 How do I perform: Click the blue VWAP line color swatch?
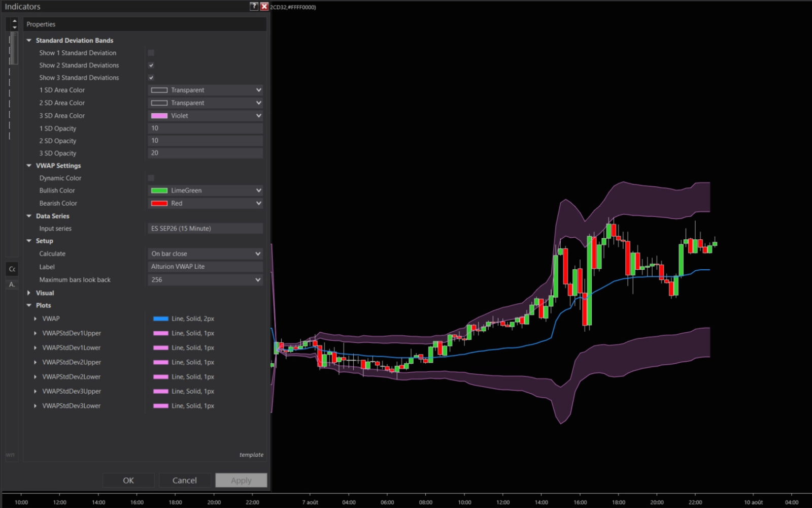pos(161,319)
